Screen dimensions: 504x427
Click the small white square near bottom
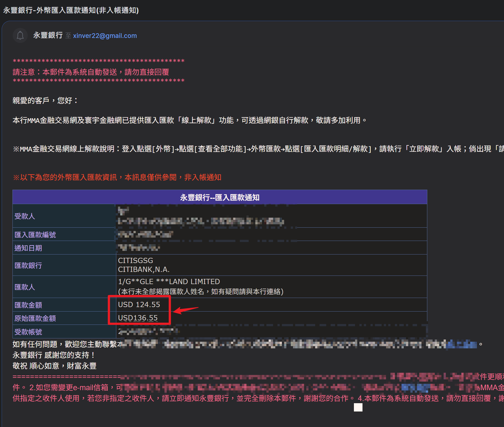[x=358, y=407]
